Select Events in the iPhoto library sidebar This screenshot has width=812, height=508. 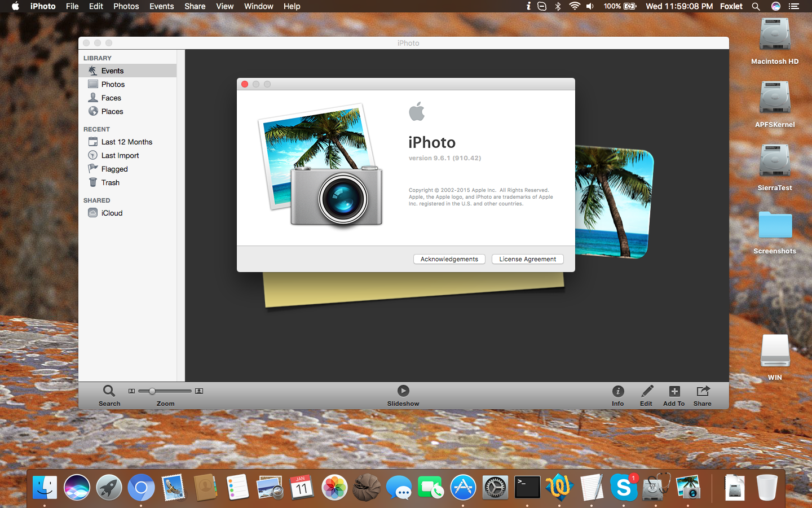(x=127, y=71)
